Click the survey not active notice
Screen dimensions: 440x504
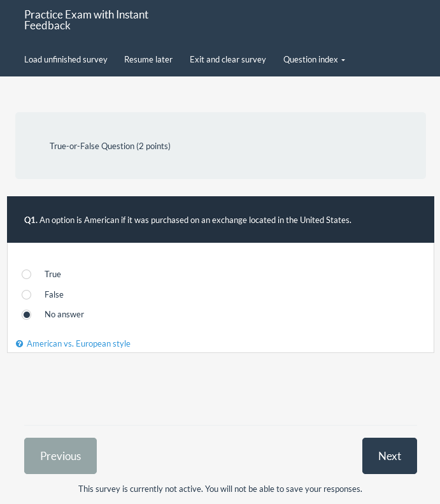pos(220,489)
